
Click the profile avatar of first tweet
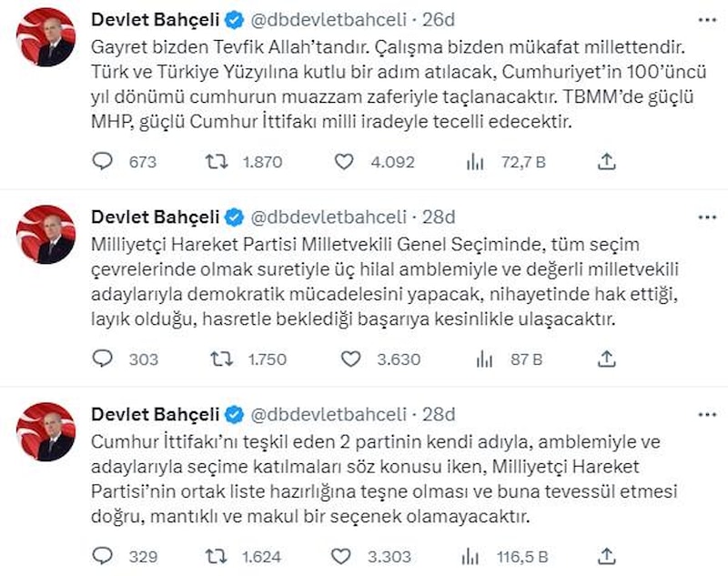coord(45,38)
